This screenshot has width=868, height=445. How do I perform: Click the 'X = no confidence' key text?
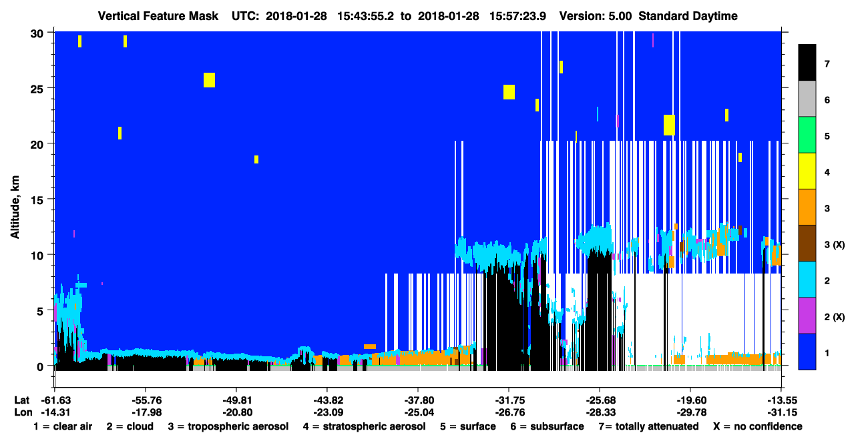tap(757, 426)
